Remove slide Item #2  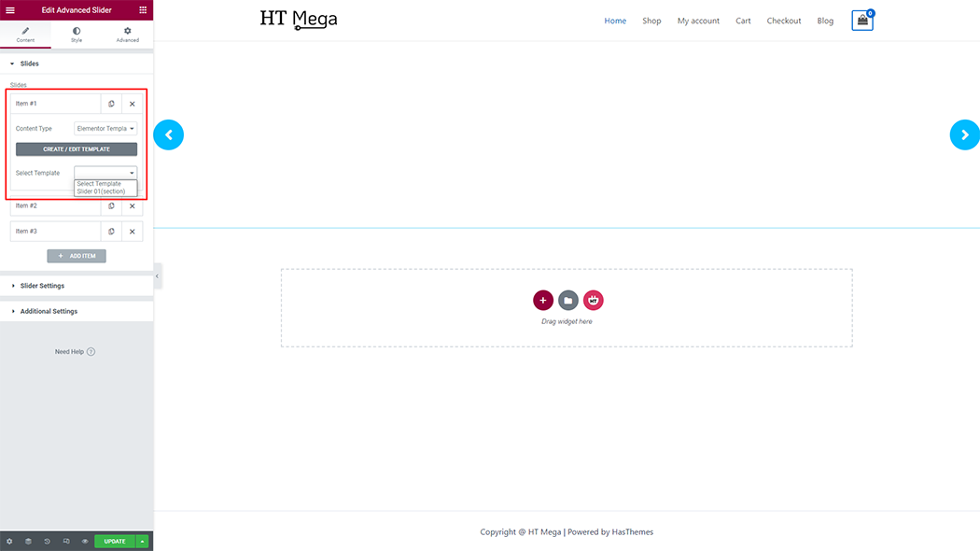(132, 205)
